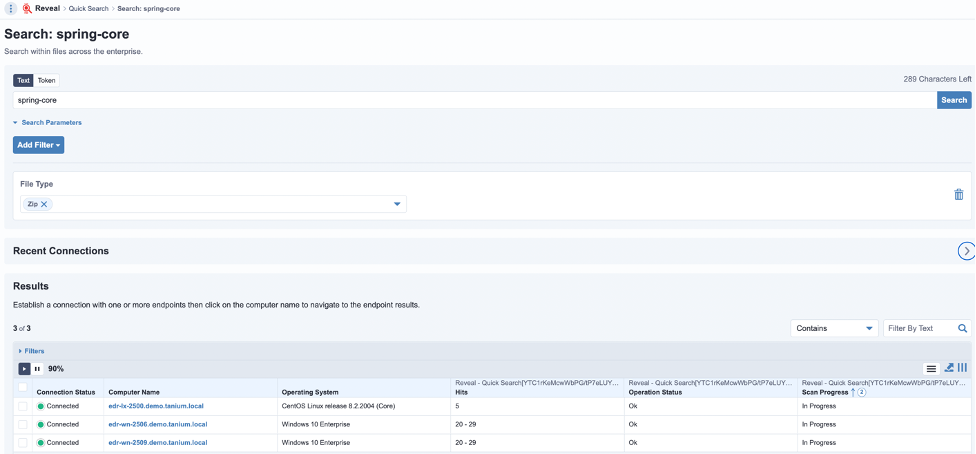The image size is (976, 454).
Task: Sort by Scan Progress column header
Action: pyautogui.click(x=825, y=392)
